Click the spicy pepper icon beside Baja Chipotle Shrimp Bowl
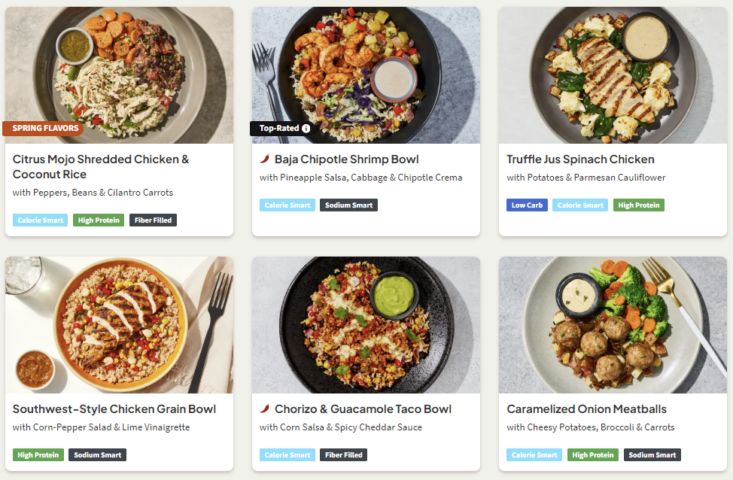 click(x=264, y=159)
